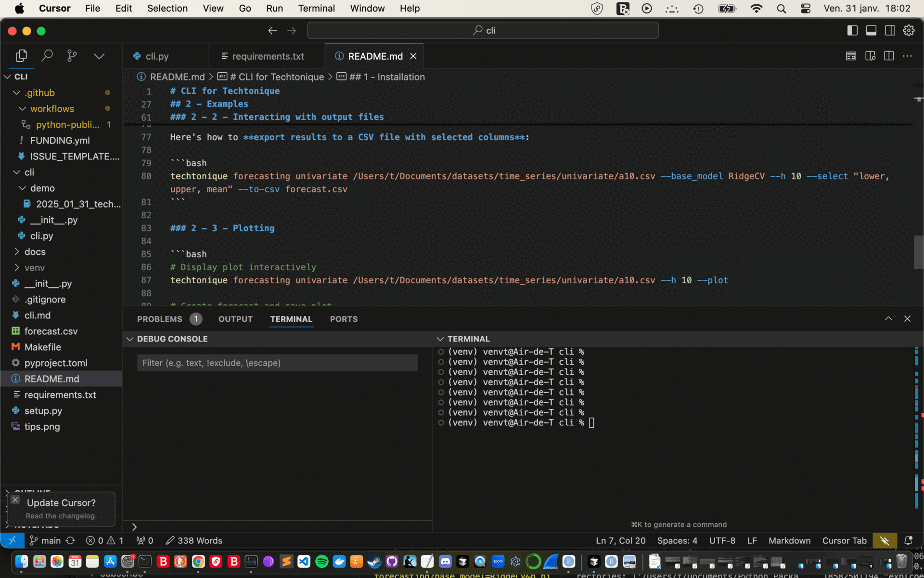
Task: Expand the docs folder
Action: [x=17, y=251]
